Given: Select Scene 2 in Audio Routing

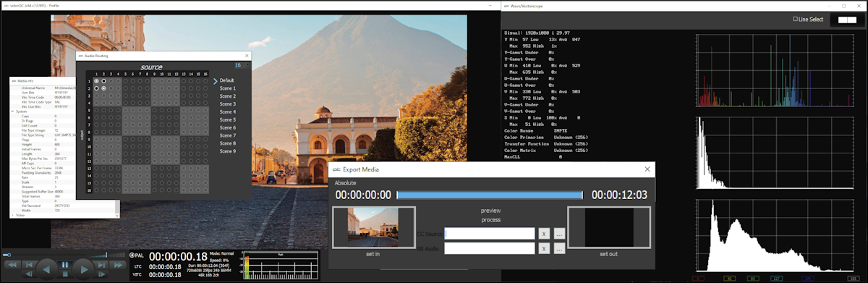Looking at the screenshot, I should [x=228, y=96].
